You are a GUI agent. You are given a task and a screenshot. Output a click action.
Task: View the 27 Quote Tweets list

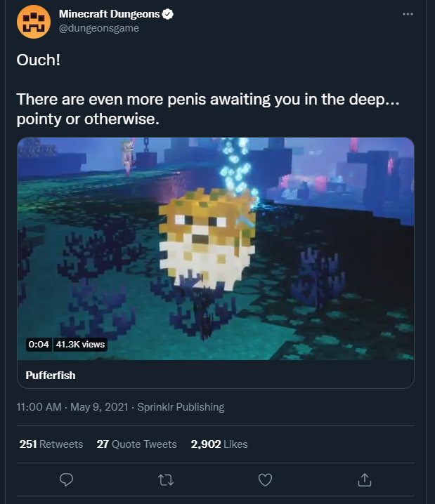point(136,444)
